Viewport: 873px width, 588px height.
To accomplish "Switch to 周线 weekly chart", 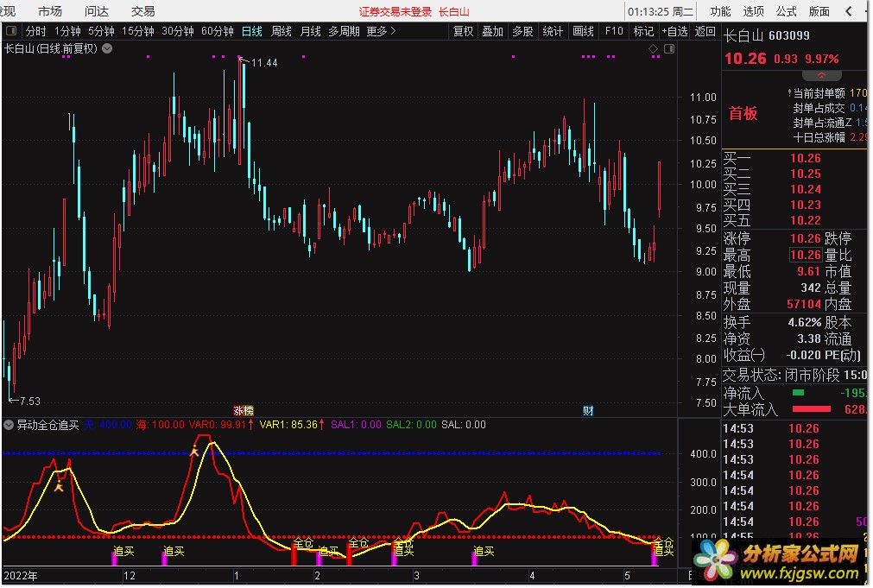I will [x=282, y=31].
